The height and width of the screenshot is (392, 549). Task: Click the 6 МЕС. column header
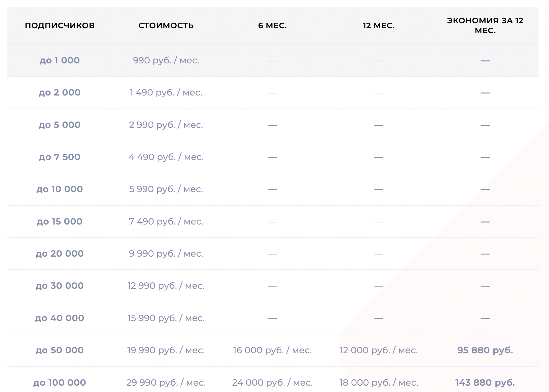point(272,25)
